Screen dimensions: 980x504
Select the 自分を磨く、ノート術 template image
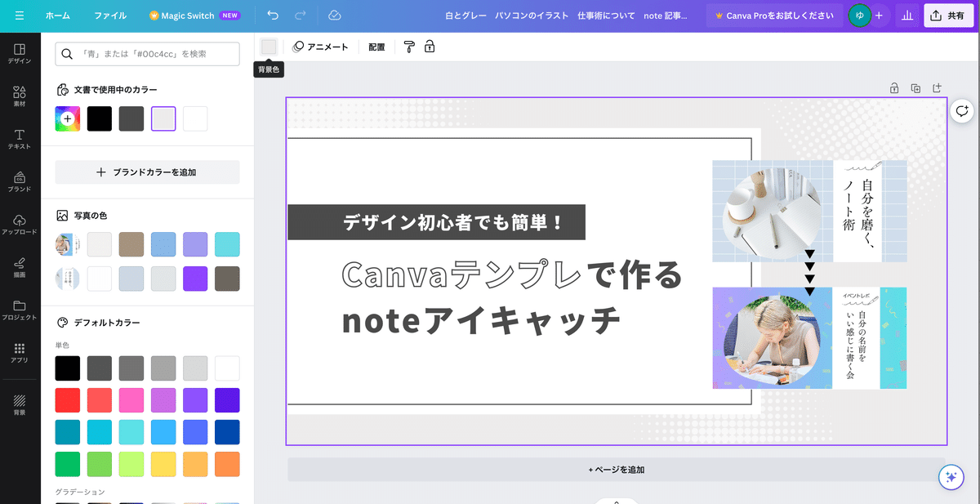tap(809, 211)
